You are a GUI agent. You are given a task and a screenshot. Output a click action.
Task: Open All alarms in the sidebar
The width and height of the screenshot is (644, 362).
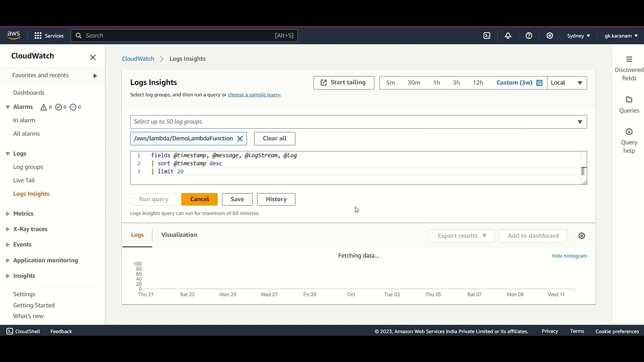[x=26, y=134]
